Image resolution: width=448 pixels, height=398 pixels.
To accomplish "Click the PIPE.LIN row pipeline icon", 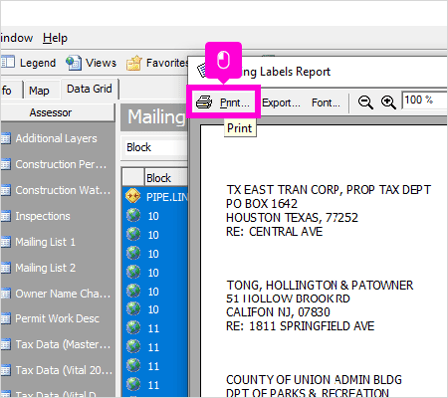I will (133, 196).
